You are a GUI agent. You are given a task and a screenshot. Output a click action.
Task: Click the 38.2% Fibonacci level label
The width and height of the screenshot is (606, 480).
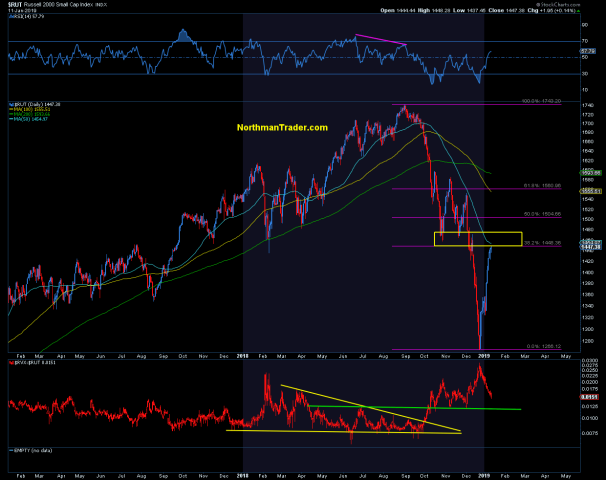[x=542, y=243]
